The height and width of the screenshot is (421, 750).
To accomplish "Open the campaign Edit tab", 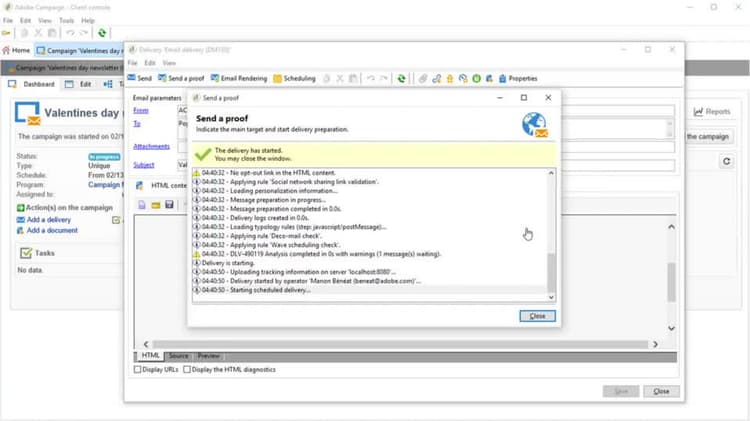I will (78, 84).
